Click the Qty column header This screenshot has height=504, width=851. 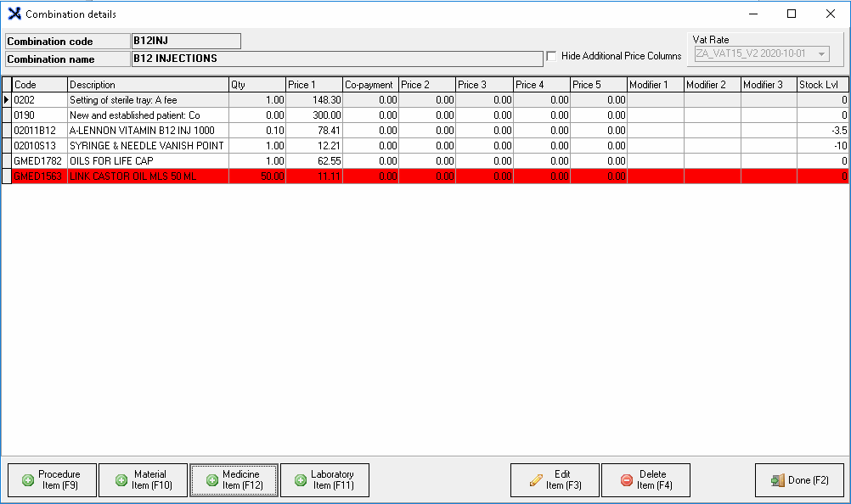(257, 85)
